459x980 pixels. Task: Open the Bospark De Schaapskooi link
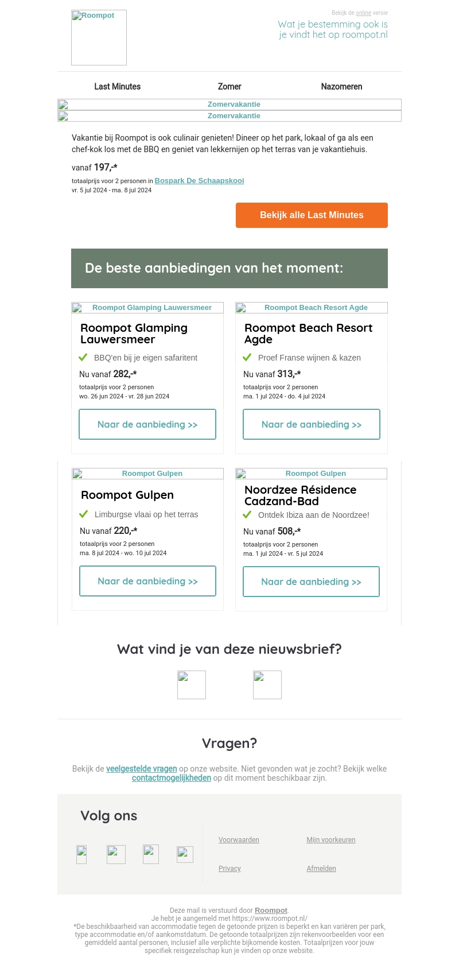[x=199, y=181]
